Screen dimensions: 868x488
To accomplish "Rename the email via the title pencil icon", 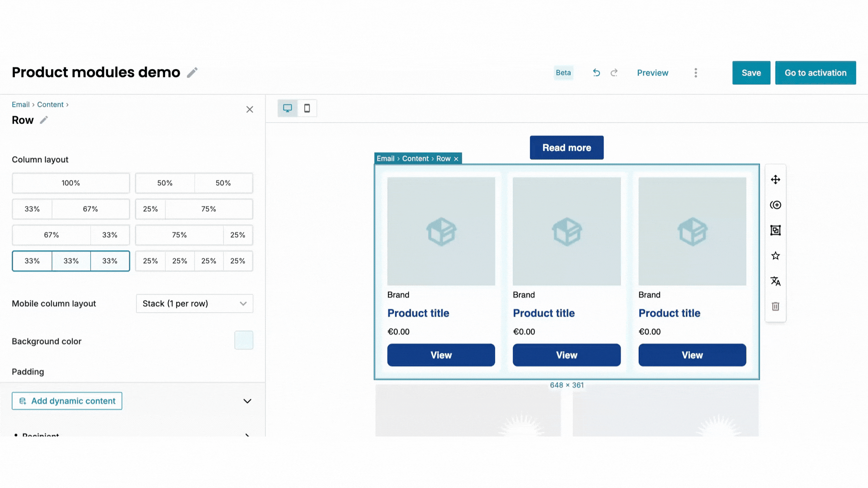I will click(192, 72).
